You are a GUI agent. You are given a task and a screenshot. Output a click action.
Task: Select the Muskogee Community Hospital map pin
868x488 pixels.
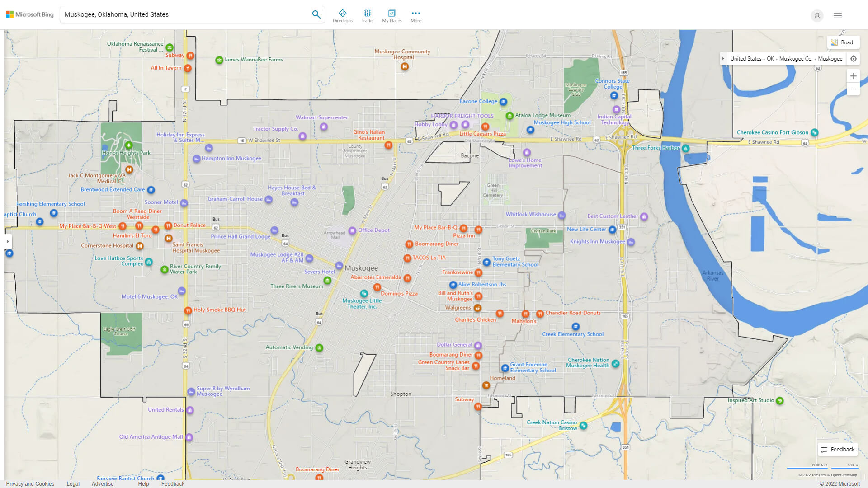click(x=404, y=66)
